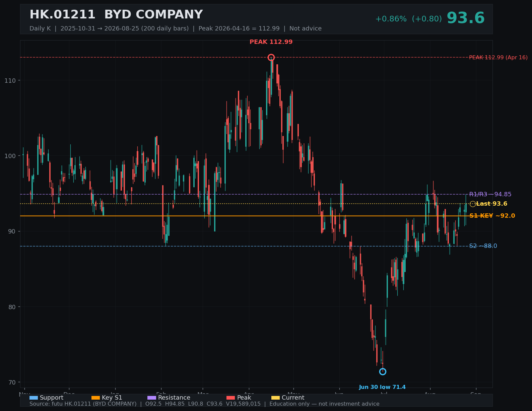Click the purple Resistance legend swatch
The image size is (532, 411).
152,398
